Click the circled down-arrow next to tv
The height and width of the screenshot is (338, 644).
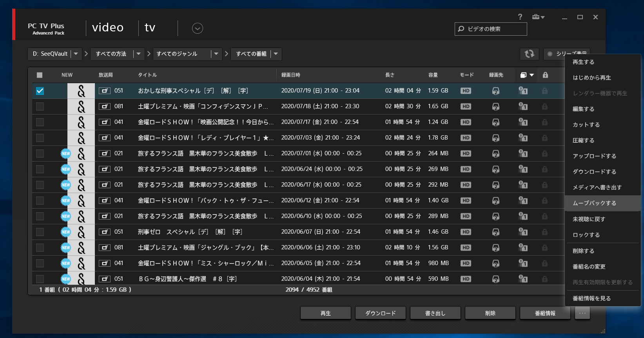197,28
